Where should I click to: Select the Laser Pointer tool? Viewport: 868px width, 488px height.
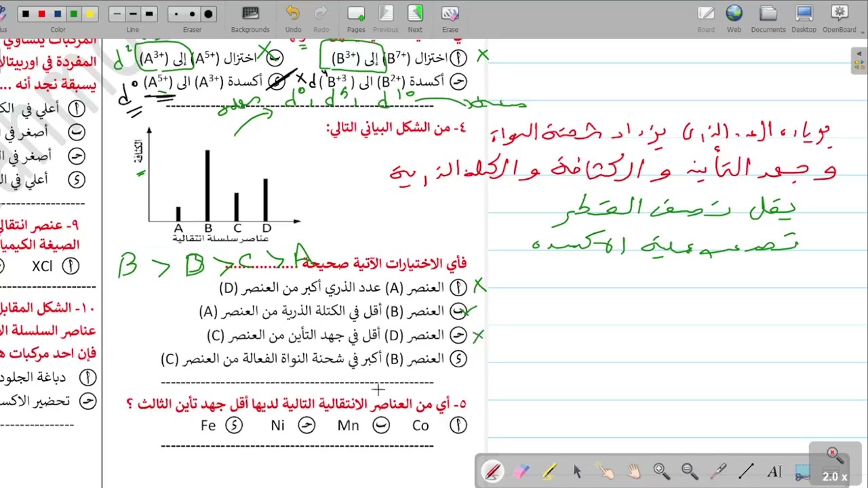(x=717, y=471)
